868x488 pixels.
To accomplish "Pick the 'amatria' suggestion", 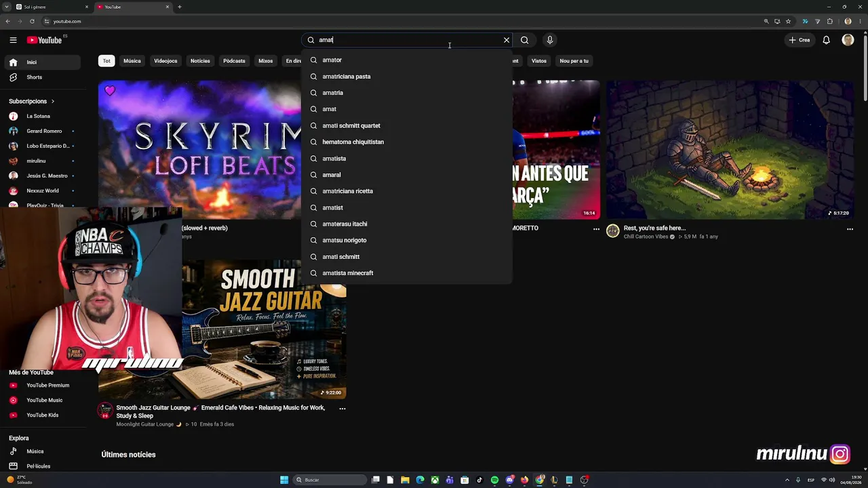I will (x=407, y=93).
